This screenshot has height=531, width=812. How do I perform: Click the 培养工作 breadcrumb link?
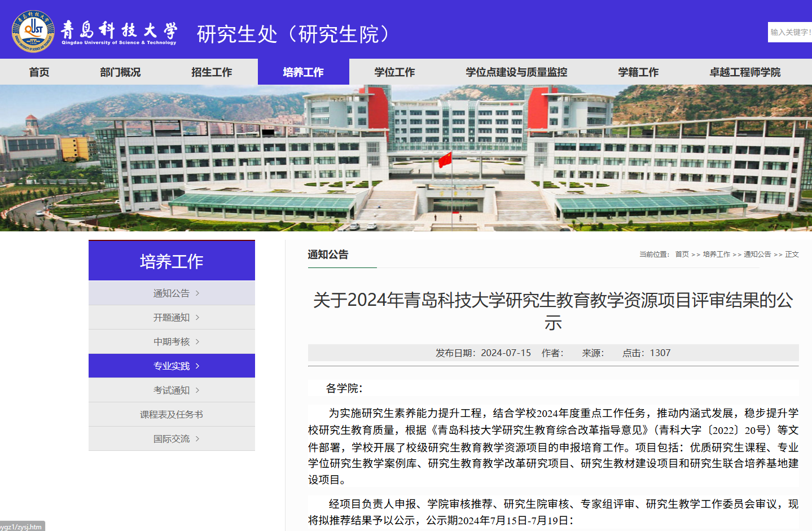click(717, 254)
